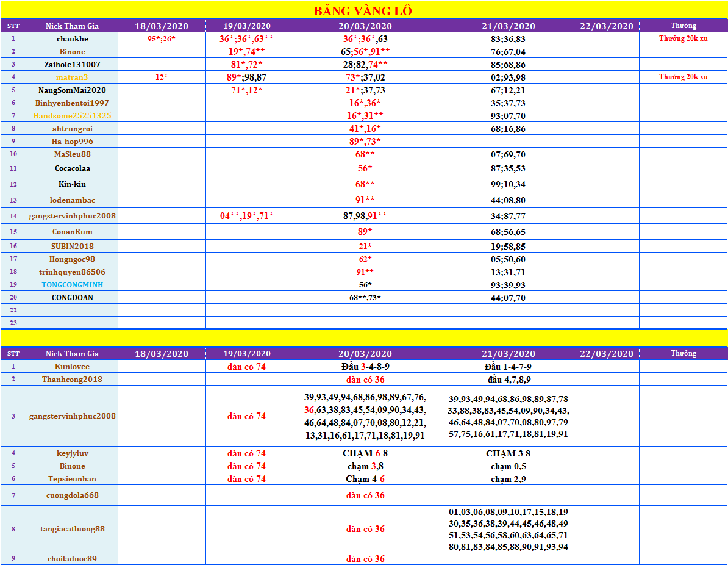Click the nickname 'MaSieu88'
This screenshot has height=565, width=728.
pos(73,154)
